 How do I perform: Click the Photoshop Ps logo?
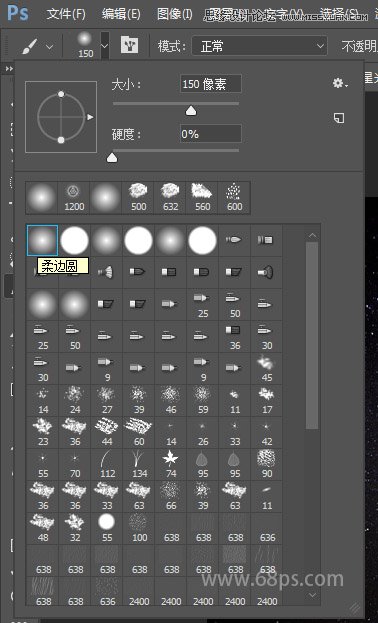[x=18, y=13]
